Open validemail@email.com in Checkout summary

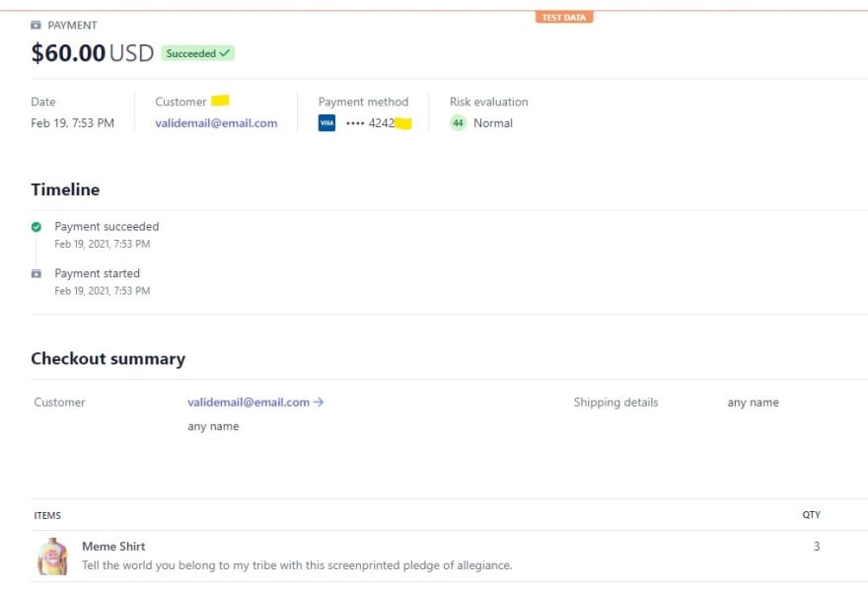(x=249, y=403)
